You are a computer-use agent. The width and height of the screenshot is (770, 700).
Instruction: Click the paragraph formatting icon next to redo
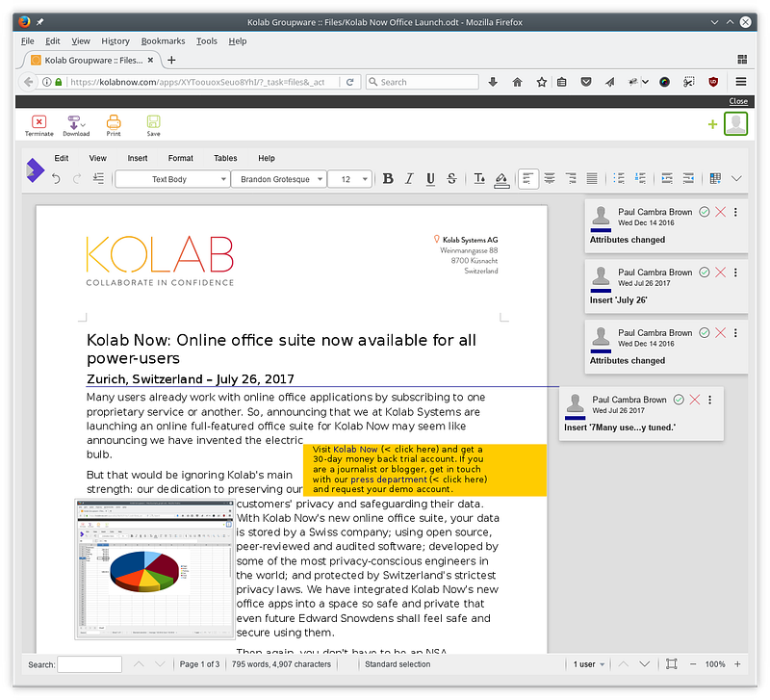point(98,179)
